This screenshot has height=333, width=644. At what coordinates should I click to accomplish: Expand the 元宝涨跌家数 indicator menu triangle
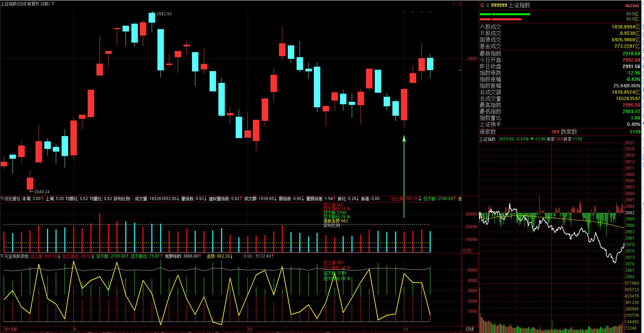[2, 256]
